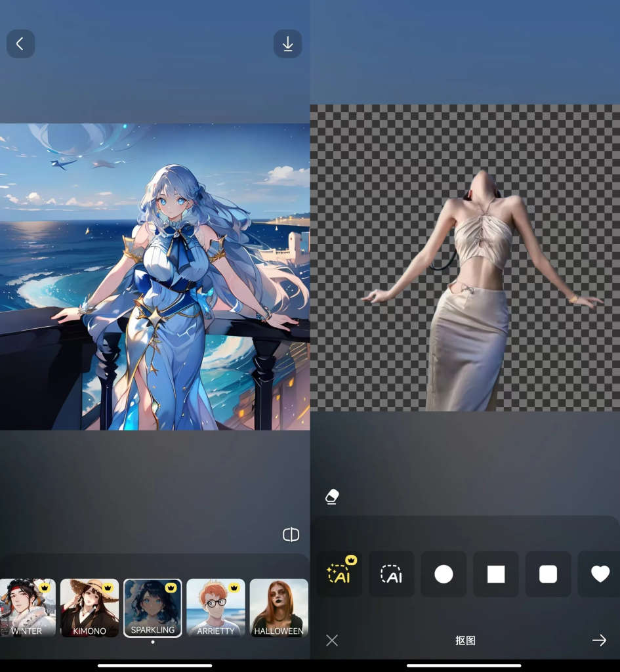Choose the rounded square cutout shape
Viewport: 620px width, 672px height.
coord(548,574)
